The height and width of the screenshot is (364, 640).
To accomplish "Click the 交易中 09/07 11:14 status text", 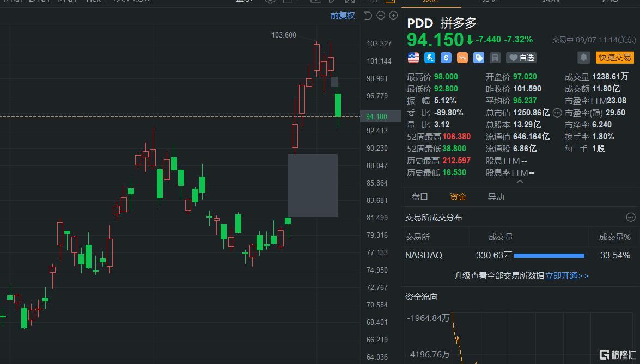I will click(x=594, y=40).
